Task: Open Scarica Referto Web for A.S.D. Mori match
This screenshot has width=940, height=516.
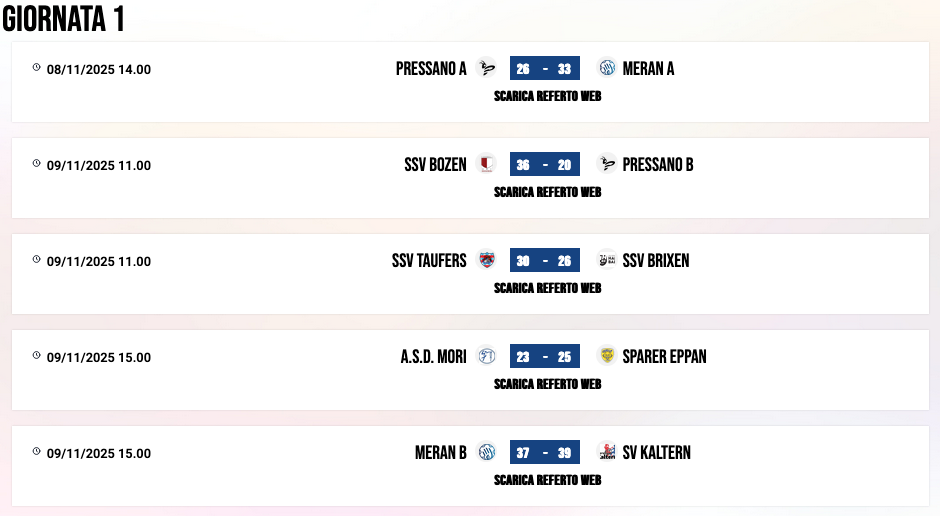Action: (x=547, y=385)
